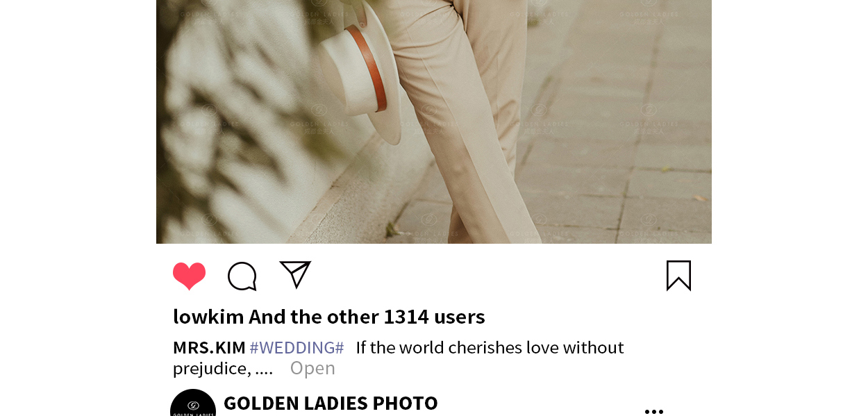Open more options with the three dots
This screenshot has width=868, height=416.
(x=654, y=412)
